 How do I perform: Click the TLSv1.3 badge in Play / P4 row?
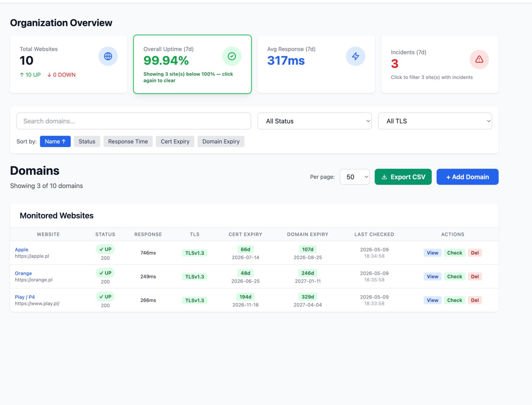point(195,300)
